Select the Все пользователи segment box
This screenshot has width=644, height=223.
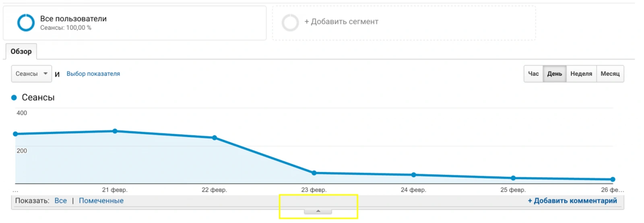tap(134, 23)
